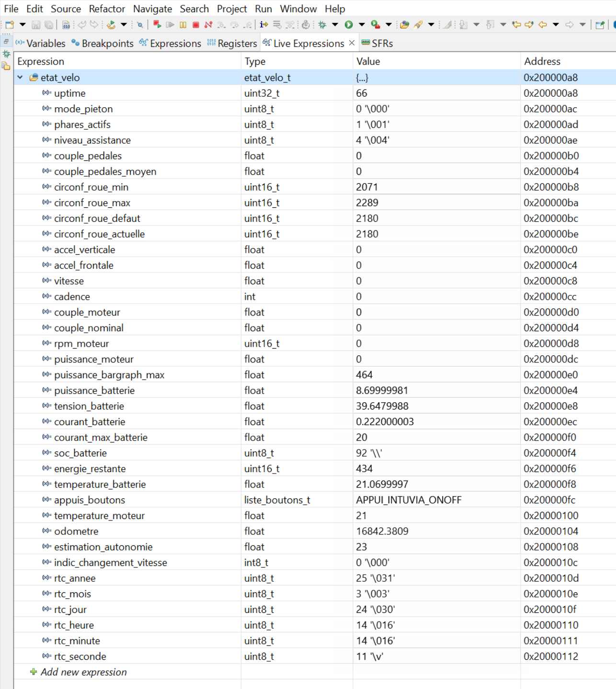Open the Navigate menu
This screenshot has width=616, height=689.
[152, 9]
